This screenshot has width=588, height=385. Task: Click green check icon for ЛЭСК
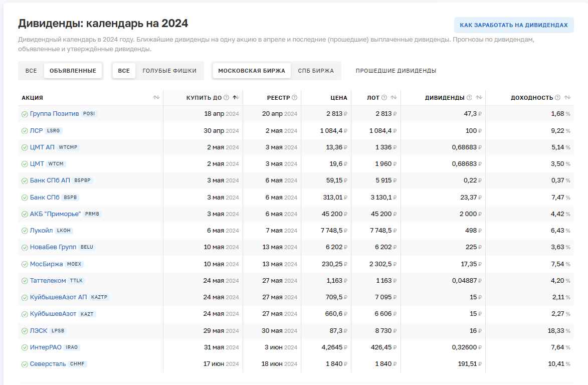pyautogui.click(x=25, y=331)
